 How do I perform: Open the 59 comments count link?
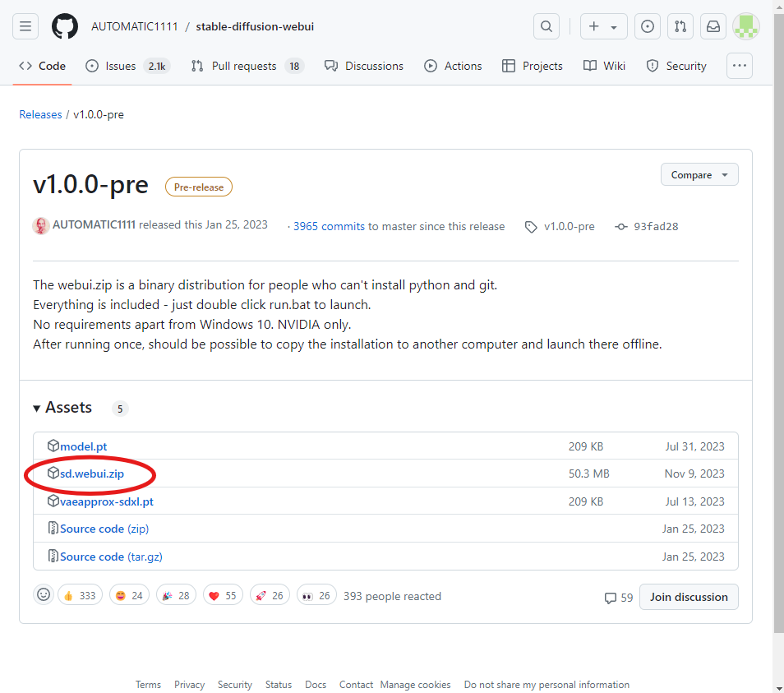point(619,598)
